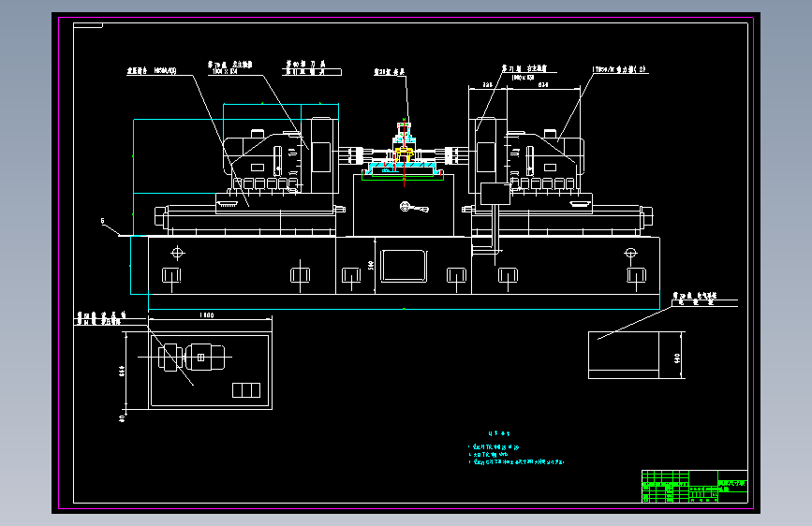This screenshot has width=812, height=526.
Task: Select the right sliding table end cap
Action: coord(646,216)
